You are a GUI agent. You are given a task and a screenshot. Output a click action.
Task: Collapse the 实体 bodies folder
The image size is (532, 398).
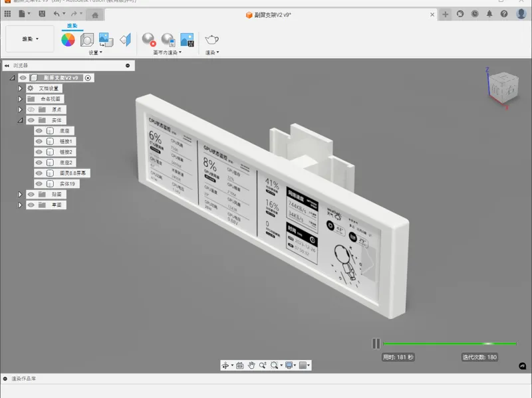[x=20, y=120]
